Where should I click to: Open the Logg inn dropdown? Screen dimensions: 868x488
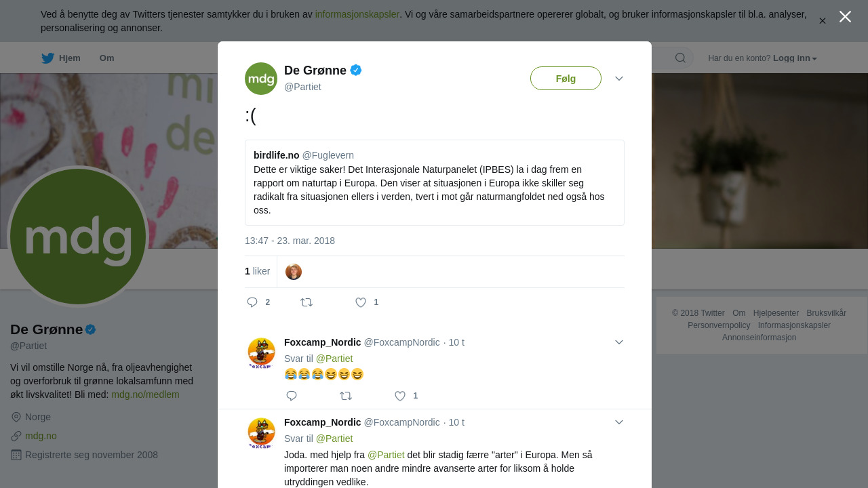click(795, 58)
